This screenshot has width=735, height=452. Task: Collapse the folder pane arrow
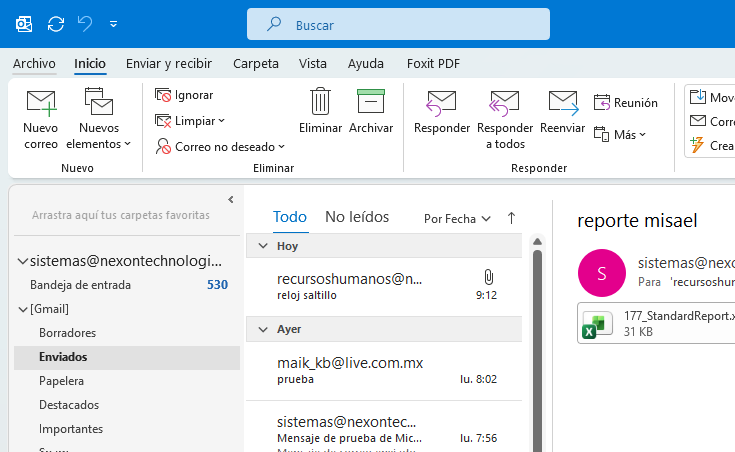(231, 200)
